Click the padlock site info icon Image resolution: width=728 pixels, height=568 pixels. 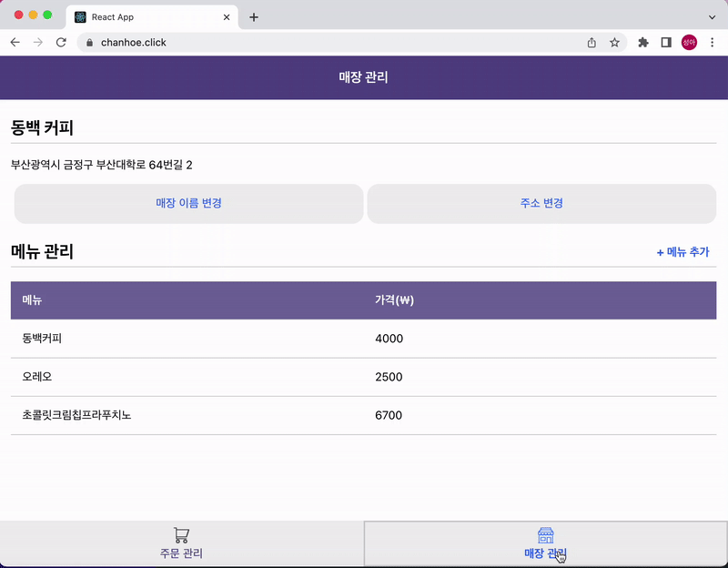pos(89,43)
